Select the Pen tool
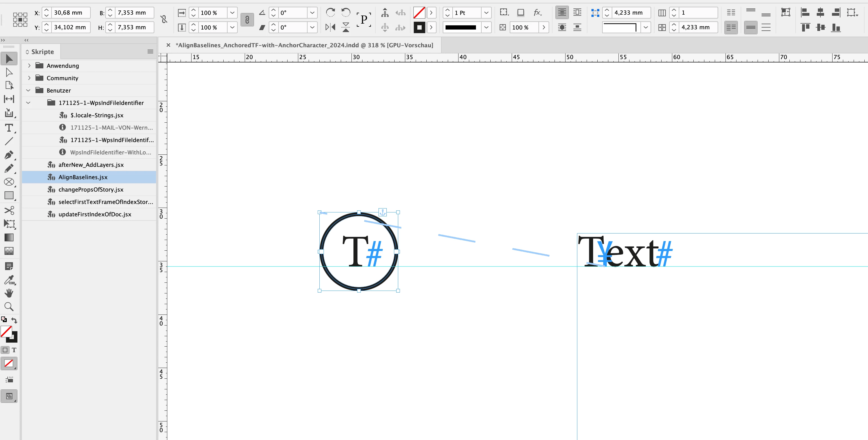The height and width of the screenshot is (440, 868). tap(9, 155)
